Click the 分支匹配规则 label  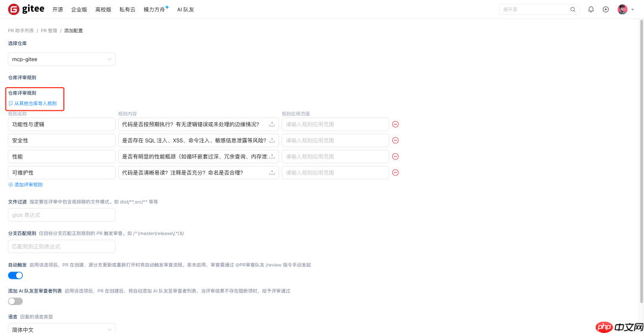tap(22, 233)
